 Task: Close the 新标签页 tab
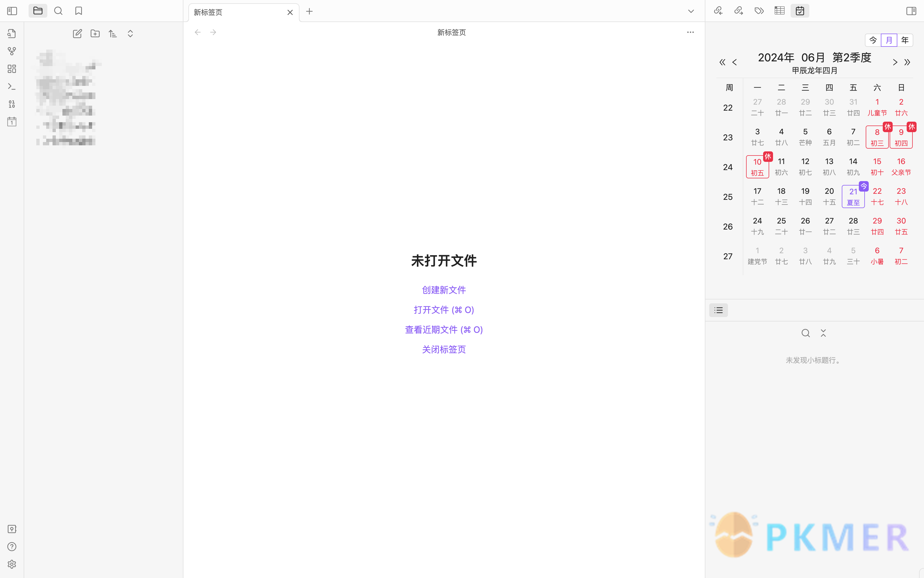point(290,12)
